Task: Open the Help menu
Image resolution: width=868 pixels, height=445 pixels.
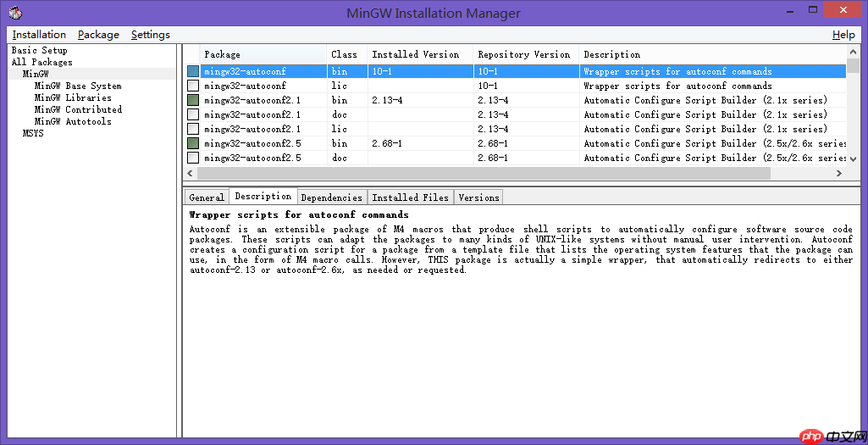Action: coord(843,35)
